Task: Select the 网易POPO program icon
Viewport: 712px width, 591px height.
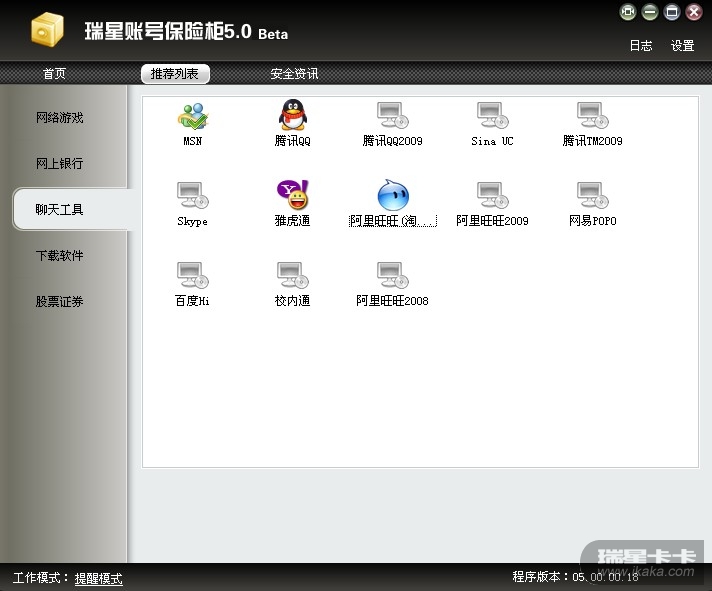Action: point(593,195)
